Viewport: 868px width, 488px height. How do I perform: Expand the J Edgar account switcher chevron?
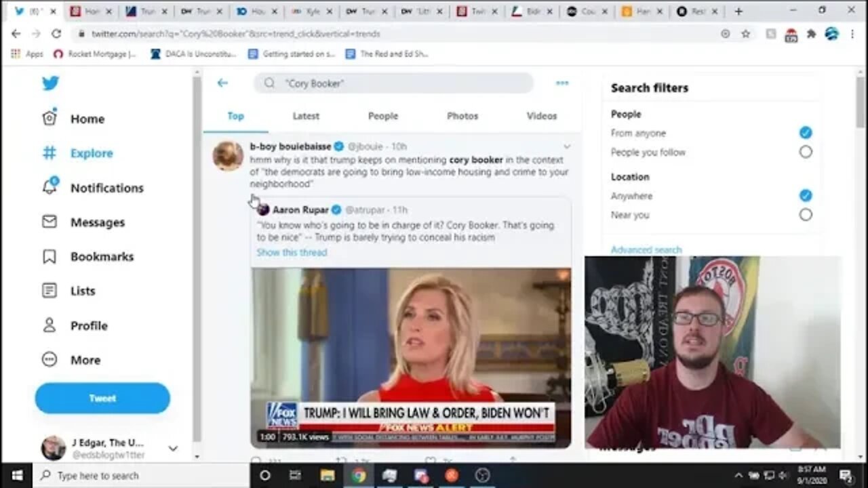(x=173, y=449)
